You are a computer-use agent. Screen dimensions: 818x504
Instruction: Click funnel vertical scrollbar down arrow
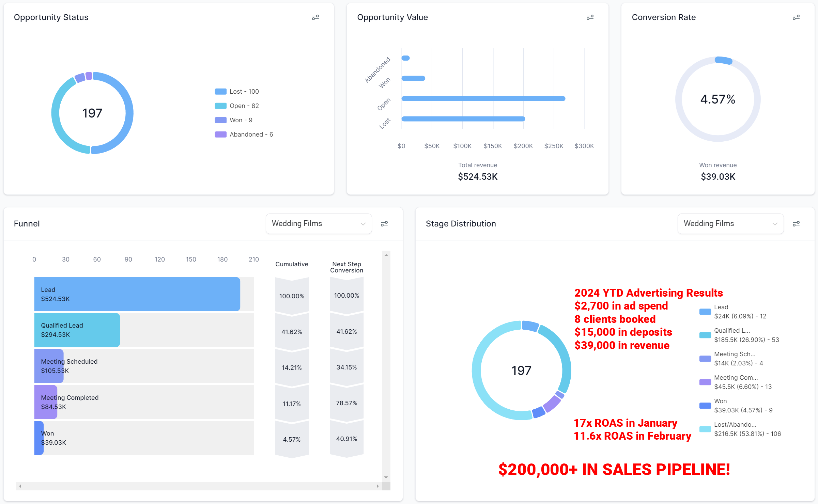point(386,477)
